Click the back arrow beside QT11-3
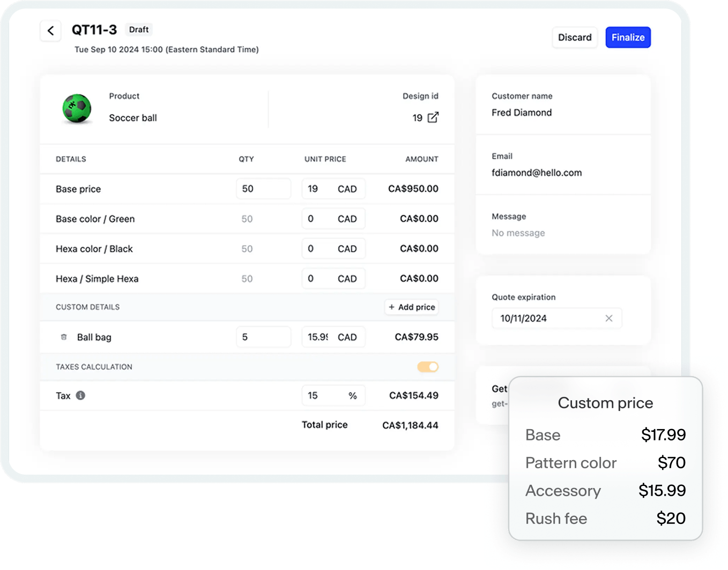Image resolution: width=728 pixels, height=570 pixels. pyautogui.click(x=50, y=31)
